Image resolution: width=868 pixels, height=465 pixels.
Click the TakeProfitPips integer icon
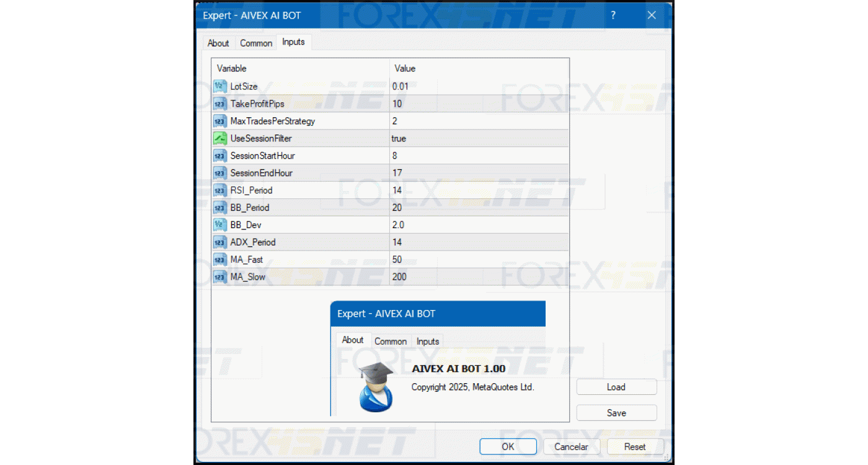[x=219, y=104]
